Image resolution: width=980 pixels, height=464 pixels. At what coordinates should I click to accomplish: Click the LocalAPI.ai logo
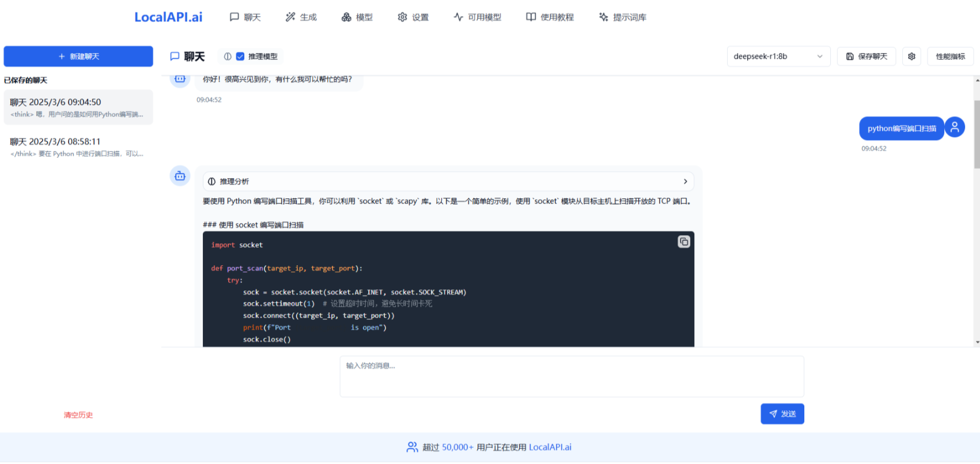[168, 17]
